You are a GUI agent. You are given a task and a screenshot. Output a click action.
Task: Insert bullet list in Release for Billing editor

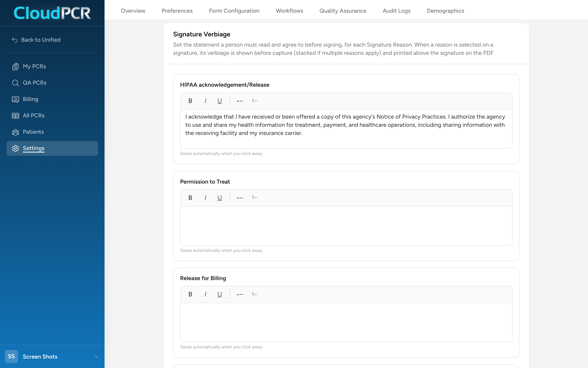point(240,294)
